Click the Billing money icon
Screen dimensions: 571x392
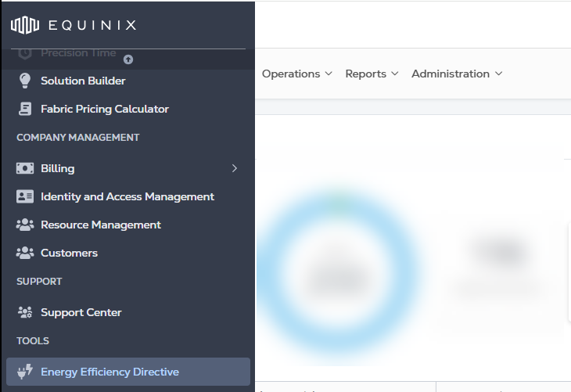coord(25,168)
